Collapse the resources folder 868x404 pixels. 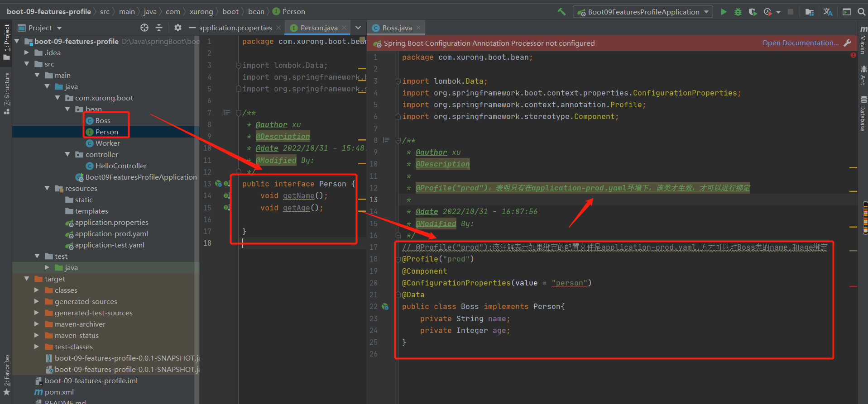(47, 188)
